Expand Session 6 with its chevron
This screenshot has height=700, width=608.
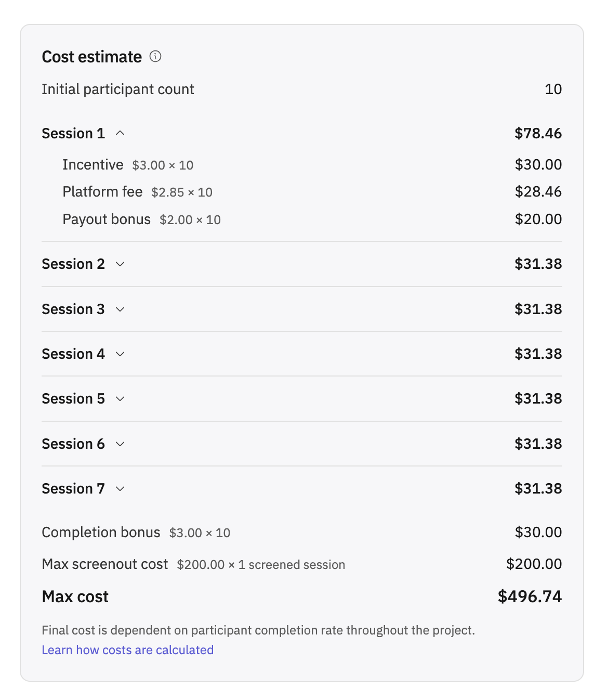pyautogui.click(x=120, y=444)
